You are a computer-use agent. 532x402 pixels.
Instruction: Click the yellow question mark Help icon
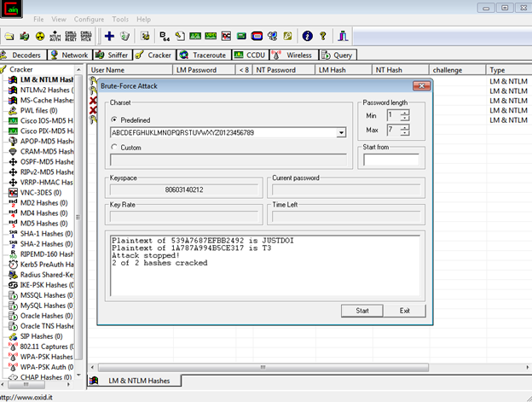coord(321,36)
